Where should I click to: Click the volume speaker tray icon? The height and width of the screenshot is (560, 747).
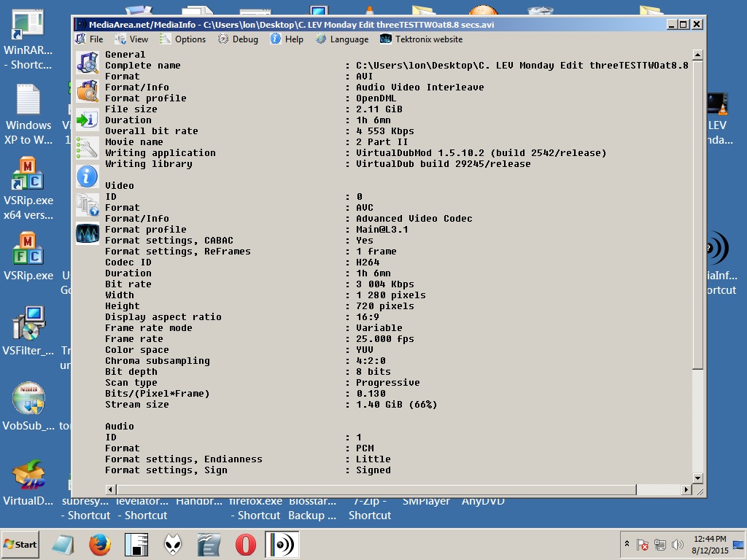point(677,544)
